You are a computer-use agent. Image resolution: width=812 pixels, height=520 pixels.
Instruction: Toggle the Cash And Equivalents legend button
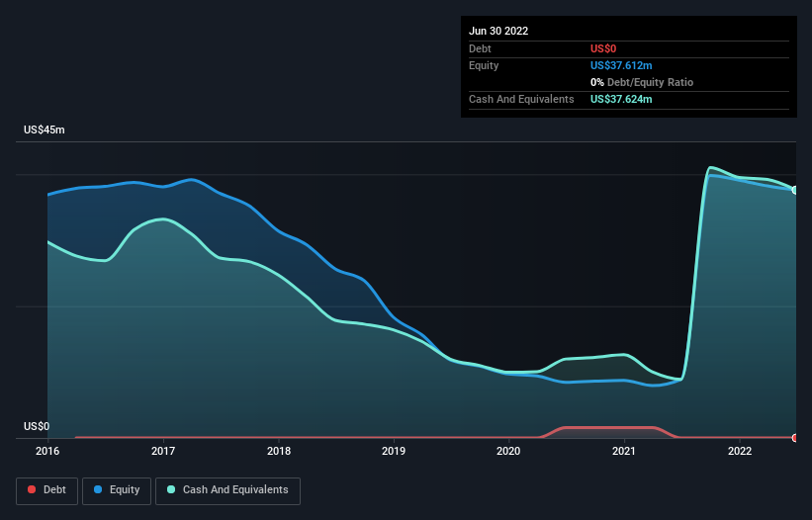click(227, 490)
